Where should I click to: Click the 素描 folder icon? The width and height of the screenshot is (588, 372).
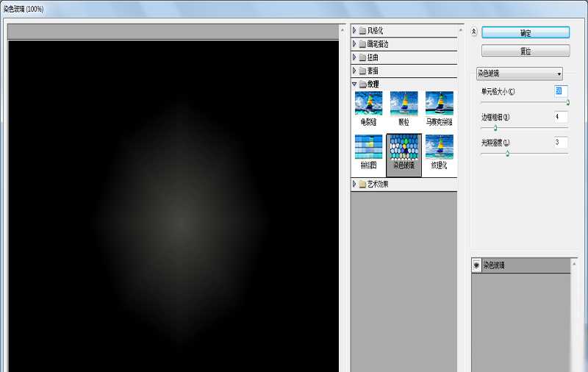point(362,71)
